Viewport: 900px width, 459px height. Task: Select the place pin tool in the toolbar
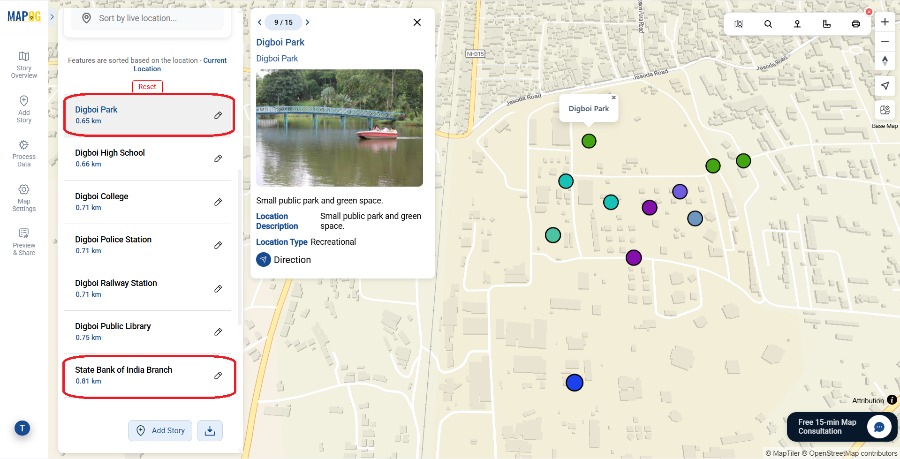[x=797, y=24]
